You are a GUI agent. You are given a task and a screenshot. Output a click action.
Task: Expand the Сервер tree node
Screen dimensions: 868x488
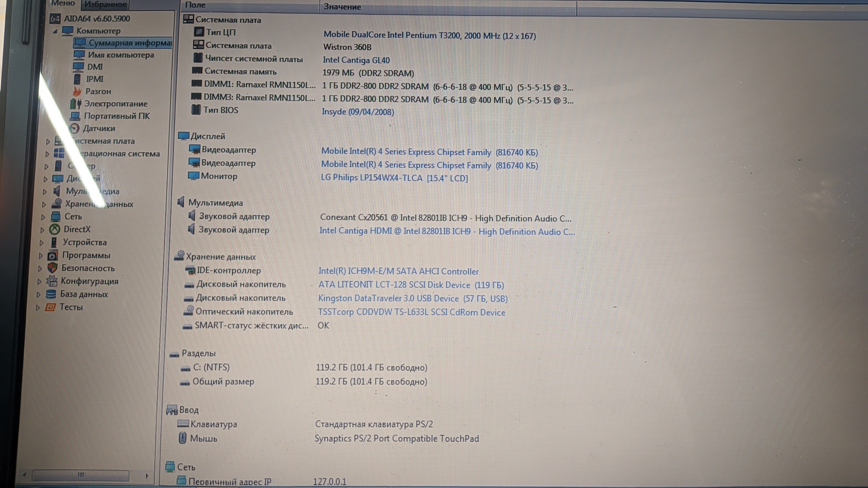point(46,167)
